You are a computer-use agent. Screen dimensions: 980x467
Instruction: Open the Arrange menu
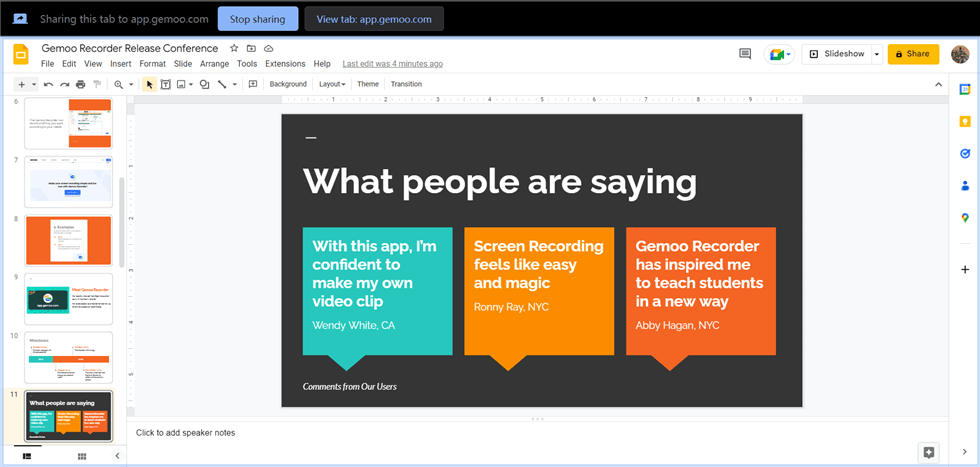pos(214,64)
